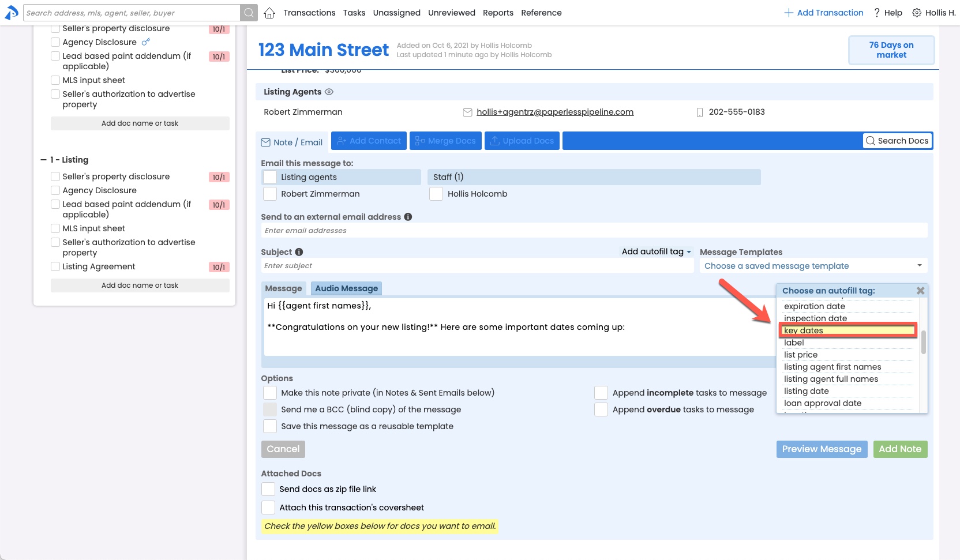960x560 pixels.
Task: Go to the home icon
Action: (269, 13)
